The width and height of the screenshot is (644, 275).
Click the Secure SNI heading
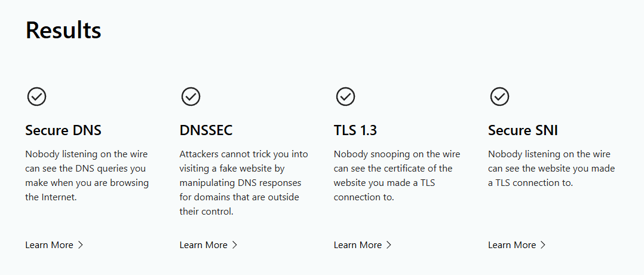(x=523, y=130)
